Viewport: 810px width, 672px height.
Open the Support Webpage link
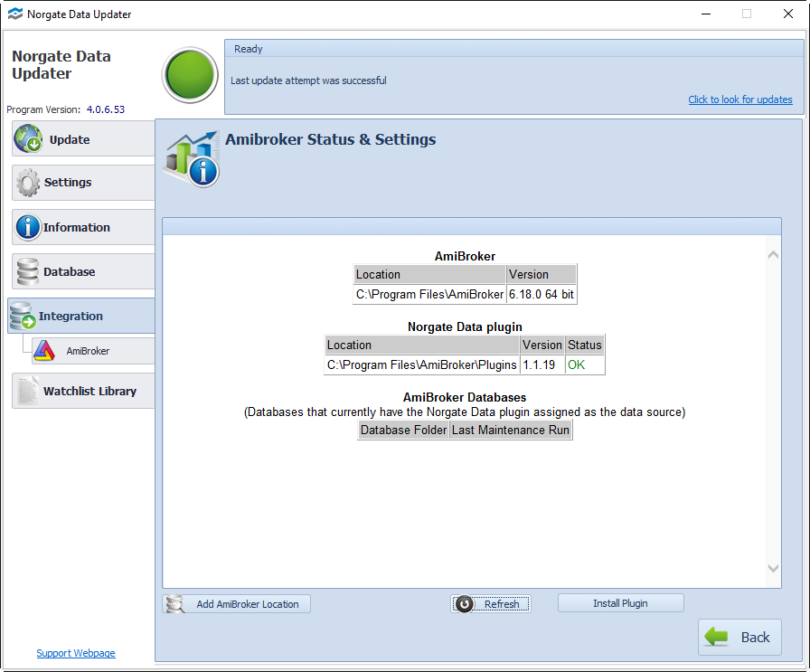coord(76,653)
